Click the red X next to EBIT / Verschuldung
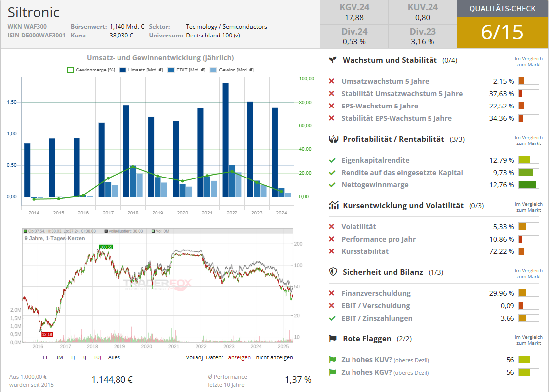549x392 pixels. (x=332, y=306)
